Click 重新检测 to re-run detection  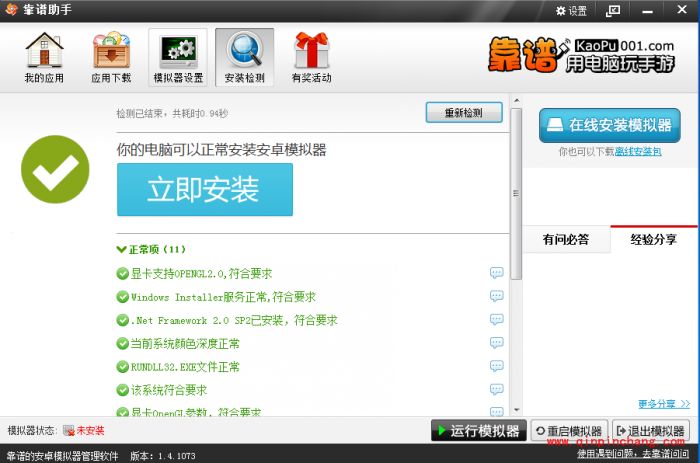pos(463,113)
